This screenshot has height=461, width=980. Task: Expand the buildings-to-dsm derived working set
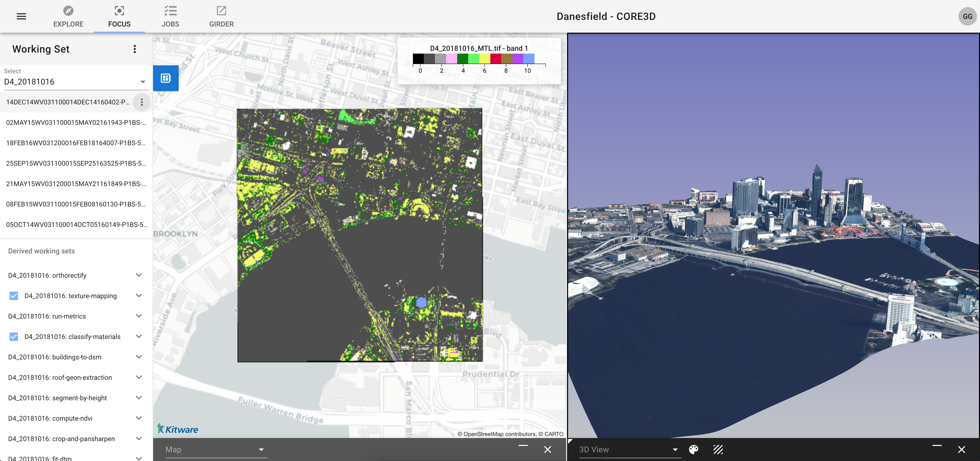(139, 357)
